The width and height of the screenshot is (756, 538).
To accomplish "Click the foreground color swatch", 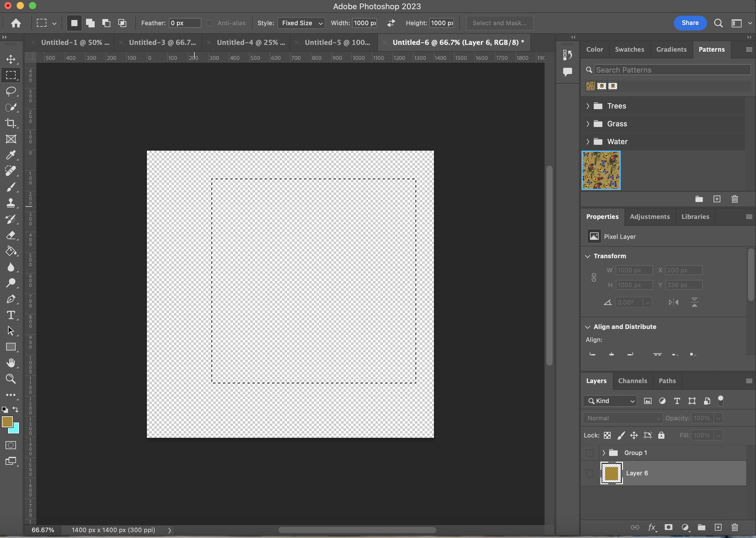I will 7,422.
